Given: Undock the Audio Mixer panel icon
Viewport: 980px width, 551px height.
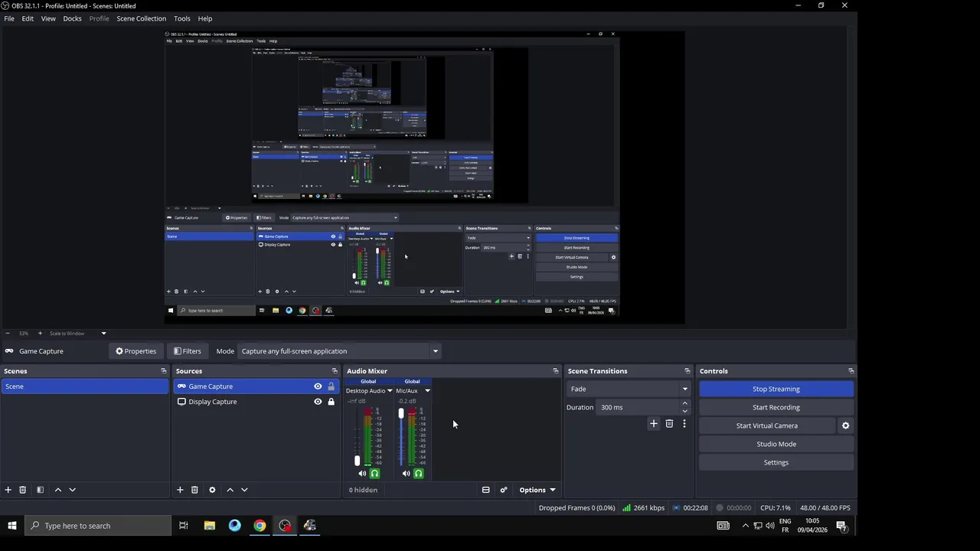Looking at the screenshot, I should [555, 371].
